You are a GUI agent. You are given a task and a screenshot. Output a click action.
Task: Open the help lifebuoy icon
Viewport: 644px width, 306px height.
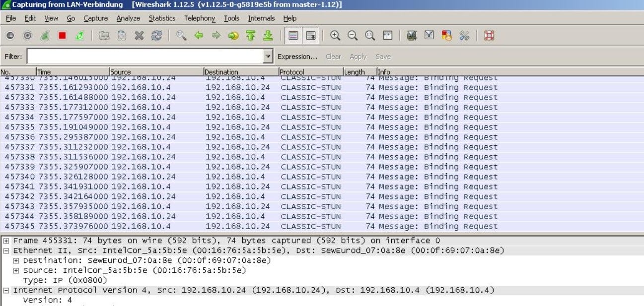tap(489, 36)
